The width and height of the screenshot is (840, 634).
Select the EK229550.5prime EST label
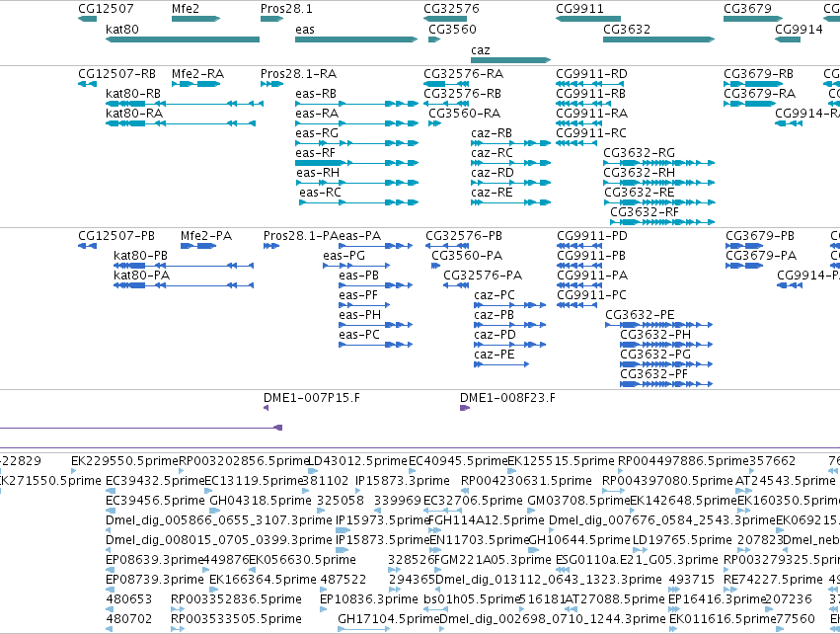124,461
